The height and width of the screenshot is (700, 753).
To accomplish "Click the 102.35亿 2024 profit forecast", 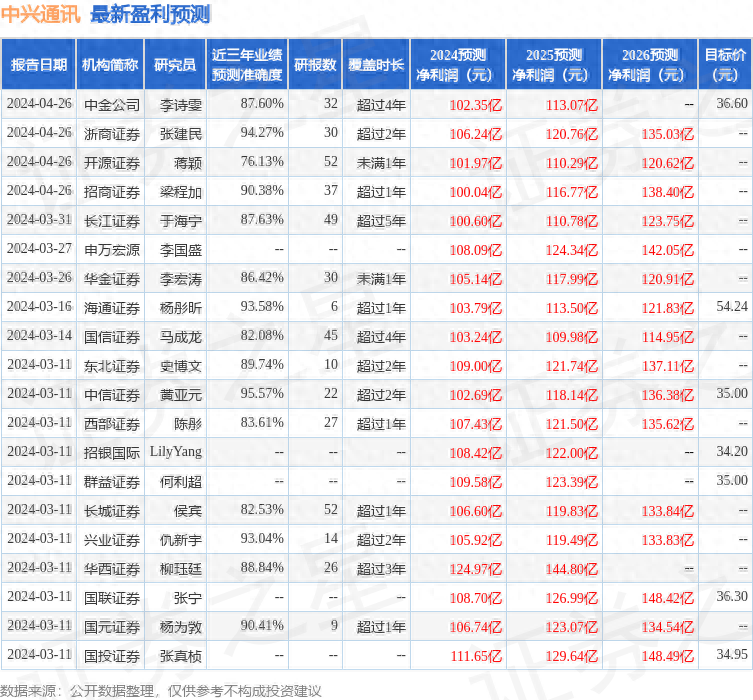I will (475, 105).
